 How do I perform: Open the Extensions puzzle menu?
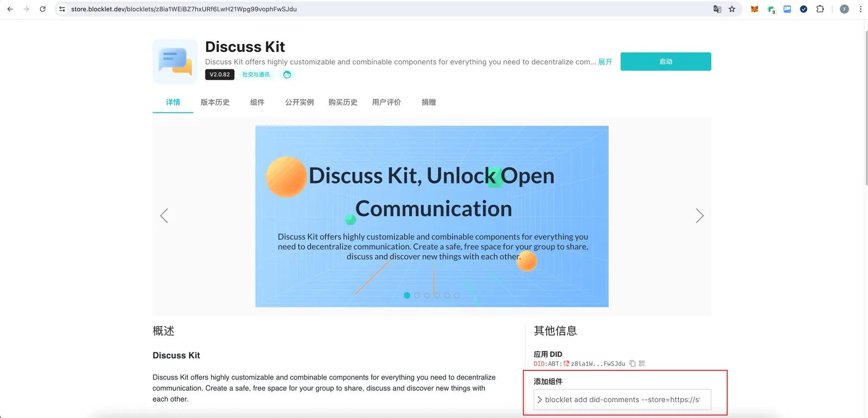coord(820,9)
